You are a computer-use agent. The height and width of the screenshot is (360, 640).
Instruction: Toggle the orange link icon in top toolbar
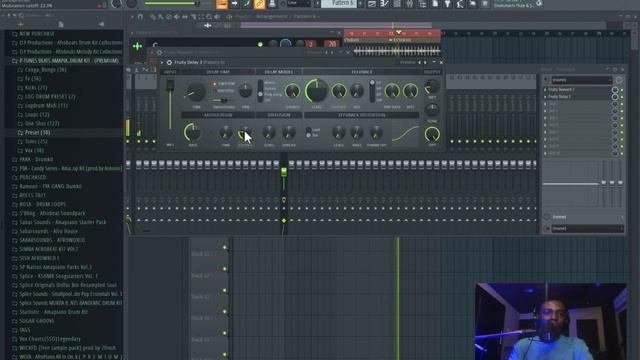[259, 4]
